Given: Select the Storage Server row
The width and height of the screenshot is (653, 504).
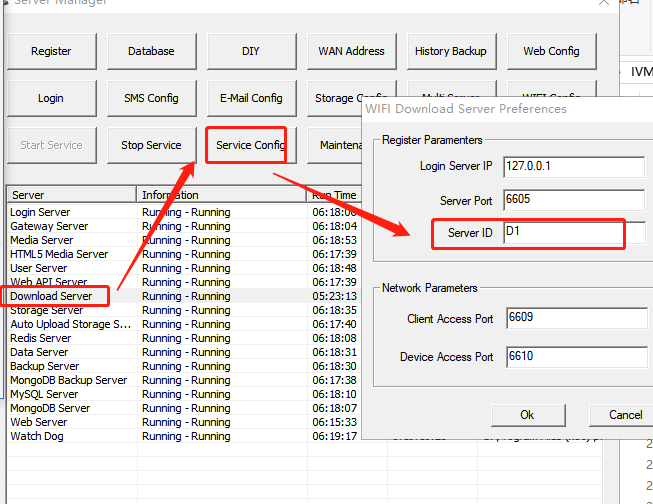Looking at the screenshot, I should (x=184, y=310).
